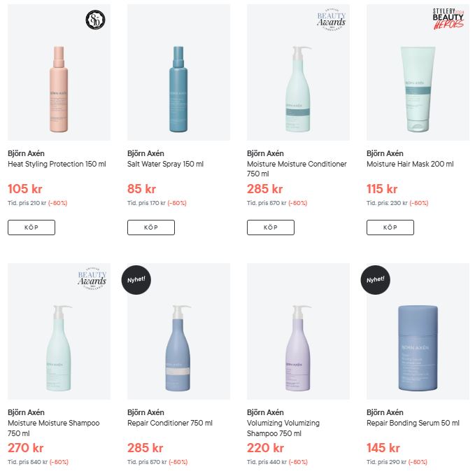Image resolution: width=475 pixels, height=476 pixels.
Task: Click the Beauty Awards badge on Moisture Shampoo
Action: [x=92, y=279]
